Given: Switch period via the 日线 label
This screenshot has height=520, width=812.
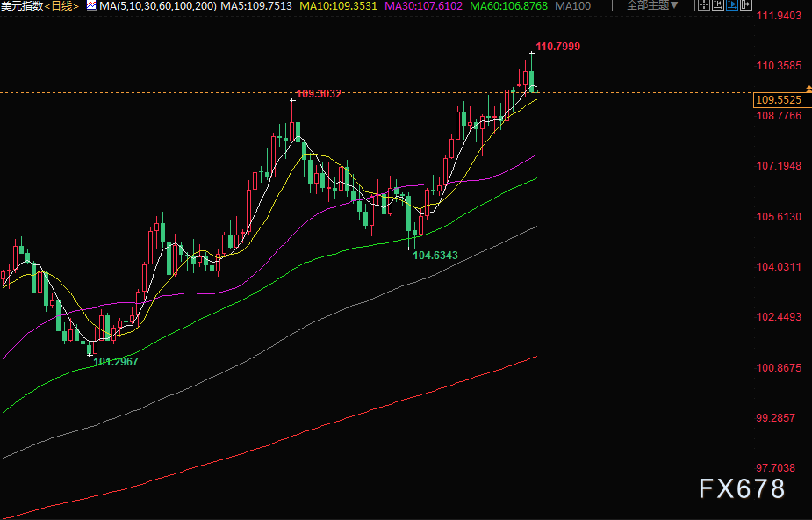Looking at the screenshot, I should pyautogui.click(x=62, y=6).
